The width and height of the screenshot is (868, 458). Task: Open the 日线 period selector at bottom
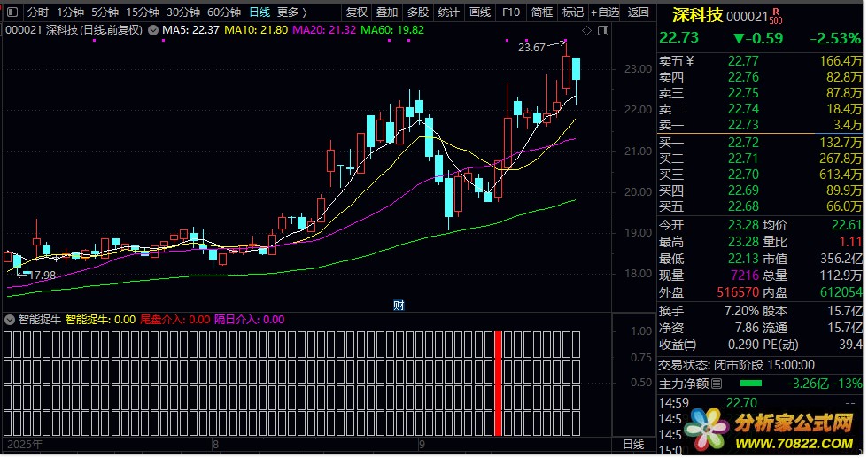click(632, 444)
